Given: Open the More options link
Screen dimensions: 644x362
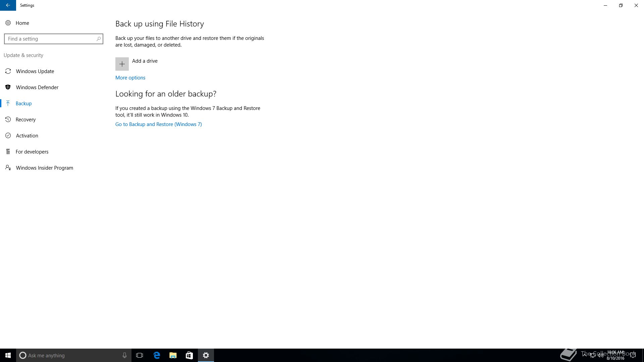Looking at the screenshot, I should click(130, 78).
